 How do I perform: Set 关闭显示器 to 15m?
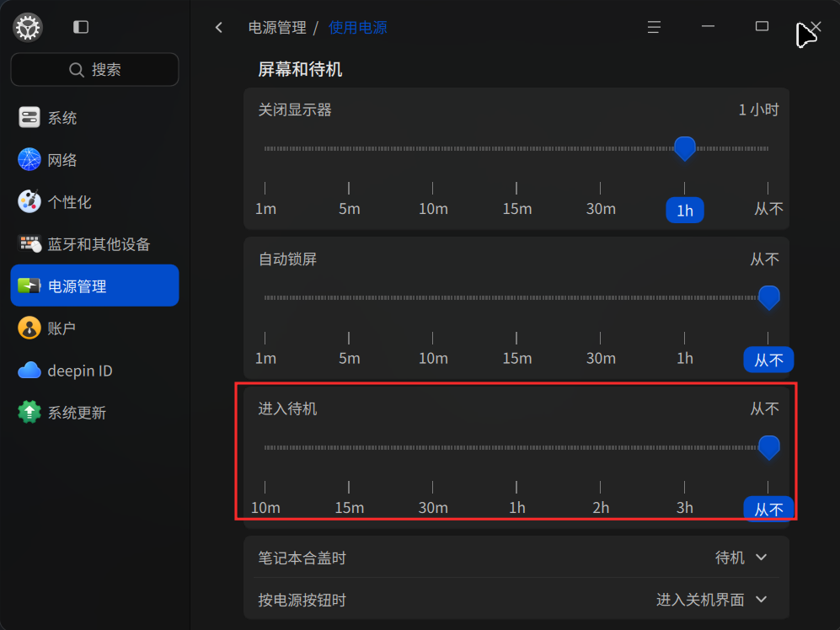(x=517, y=208)
